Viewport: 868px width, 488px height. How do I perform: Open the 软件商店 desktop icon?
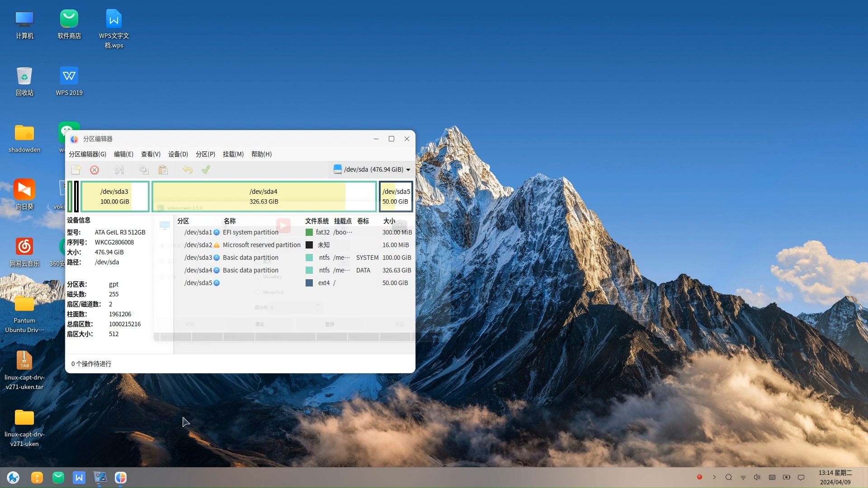[69, 24]
